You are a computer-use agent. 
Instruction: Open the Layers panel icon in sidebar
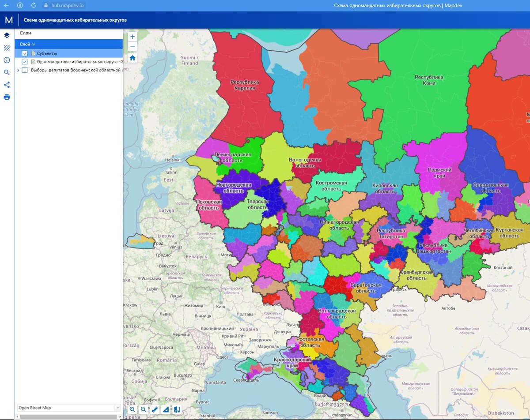[x=6, y=35]
